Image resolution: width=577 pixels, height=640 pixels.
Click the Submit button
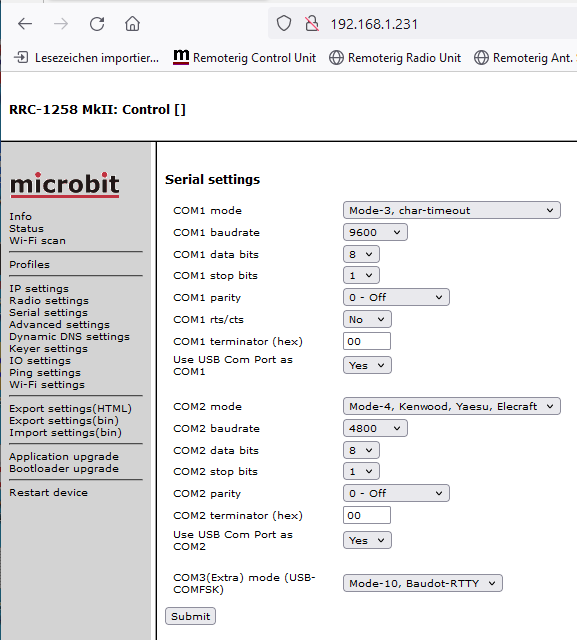pos(191,616)
